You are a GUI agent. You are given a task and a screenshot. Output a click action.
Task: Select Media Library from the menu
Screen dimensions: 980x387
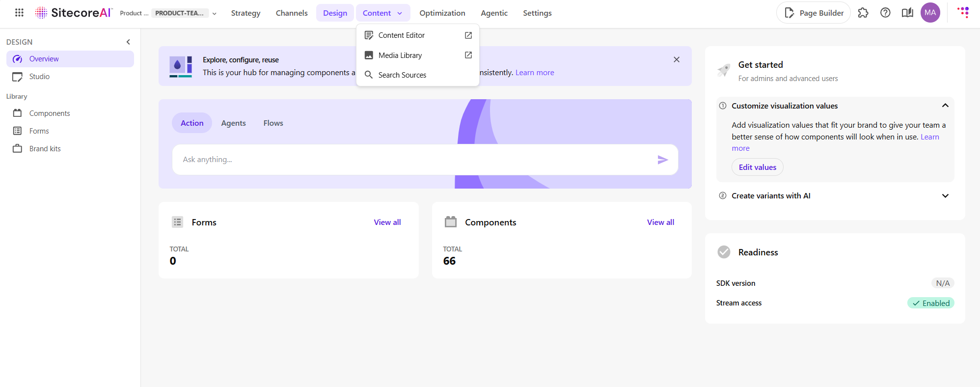[418, 55]
